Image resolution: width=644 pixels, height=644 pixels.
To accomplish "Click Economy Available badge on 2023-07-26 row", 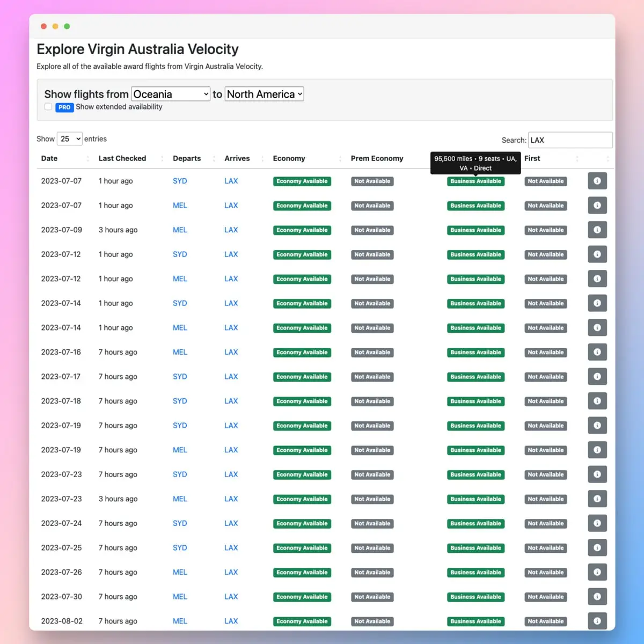I will [x=302, y=573].
